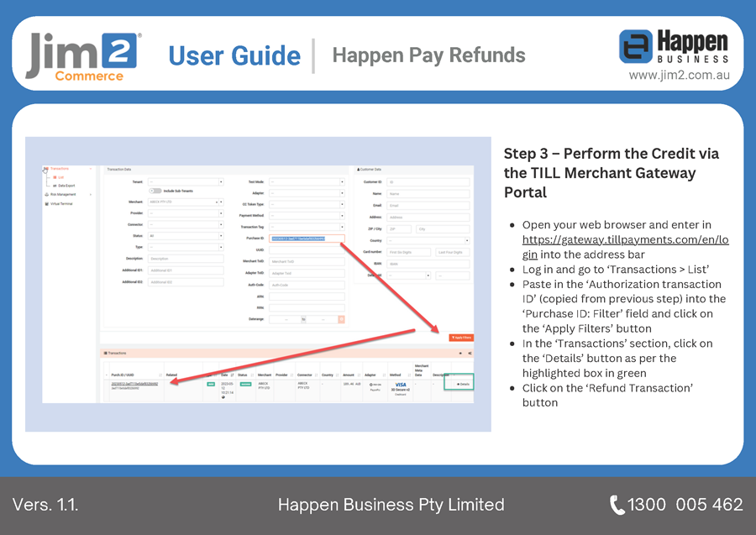Click the ARN input field
Screen dimensions: 756x535
point(307,296)
